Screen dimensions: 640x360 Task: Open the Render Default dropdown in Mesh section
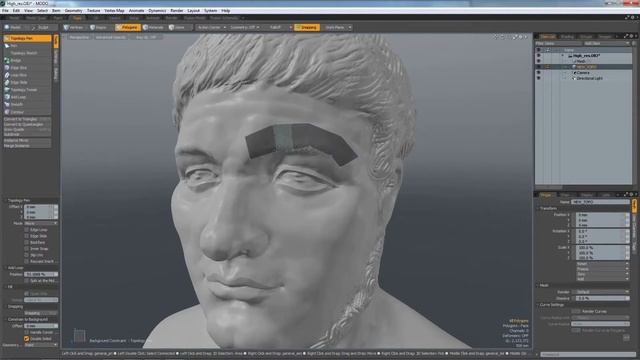click(600, 292)
